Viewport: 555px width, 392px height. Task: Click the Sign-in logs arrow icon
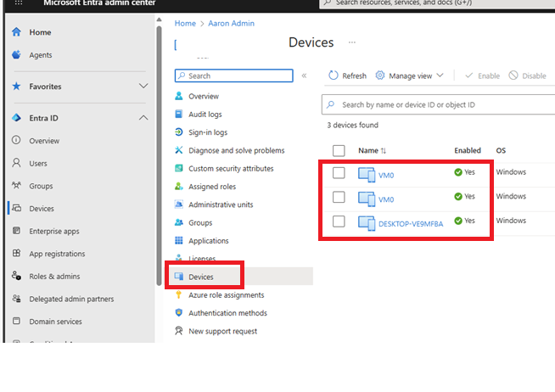pos(179,132)
